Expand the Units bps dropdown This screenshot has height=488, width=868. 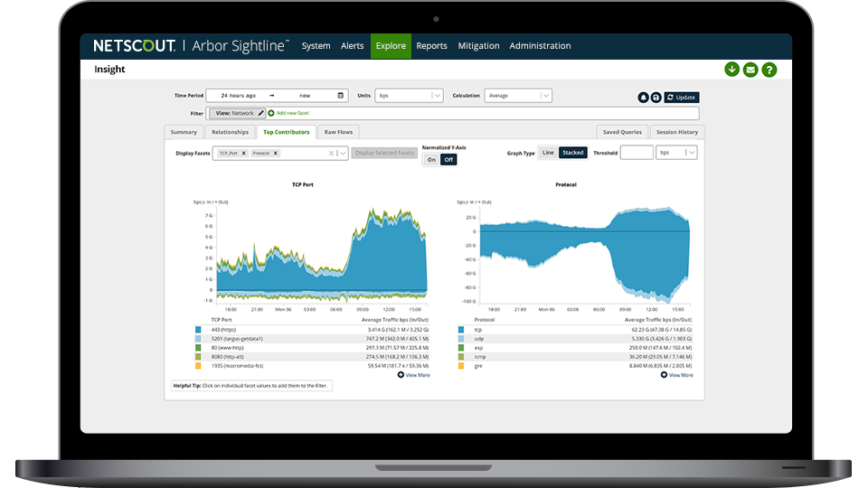[436, 95]
